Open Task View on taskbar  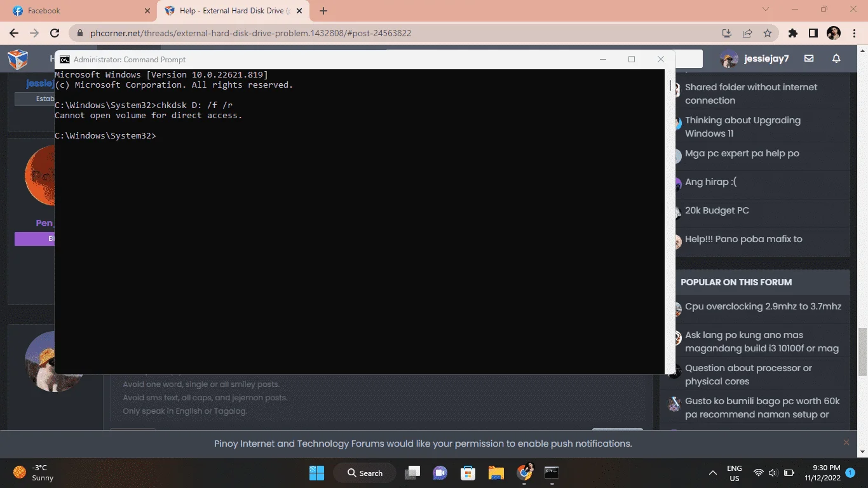pos(413,473)
